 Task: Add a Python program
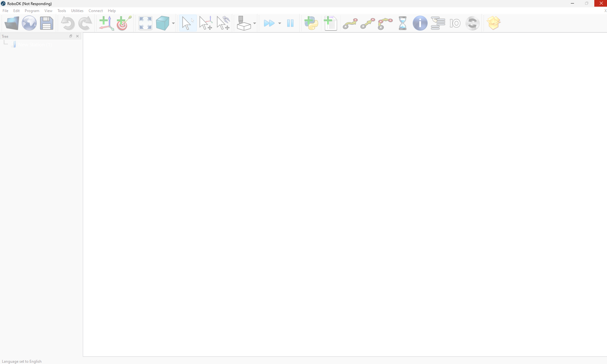click(x=311, y=23)
